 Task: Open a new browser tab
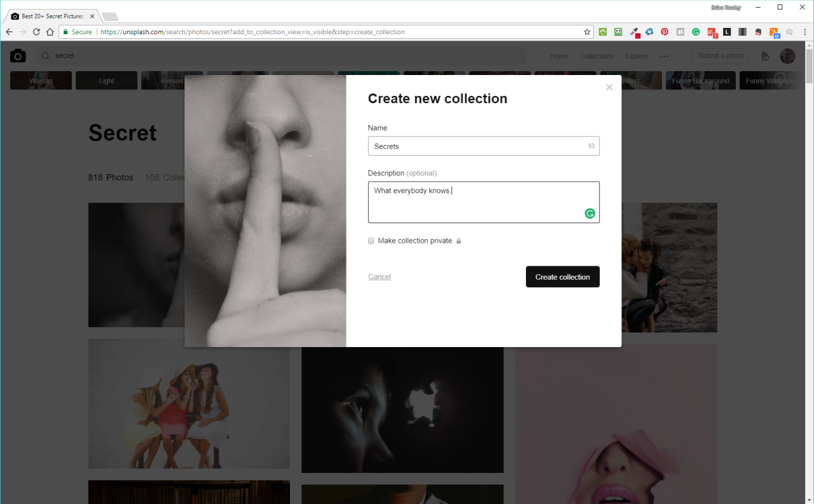[x=110, y=17]
